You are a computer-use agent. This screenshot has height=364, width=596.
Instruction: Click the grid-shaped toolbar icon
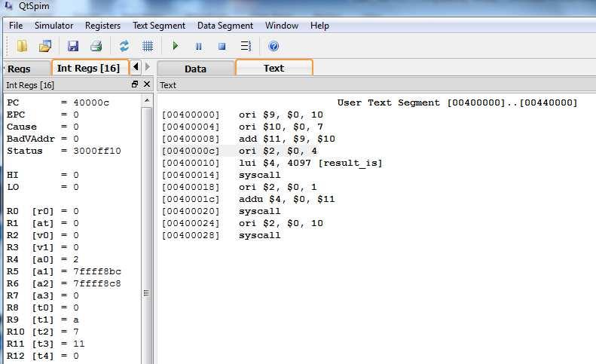[x=148, y=46]
